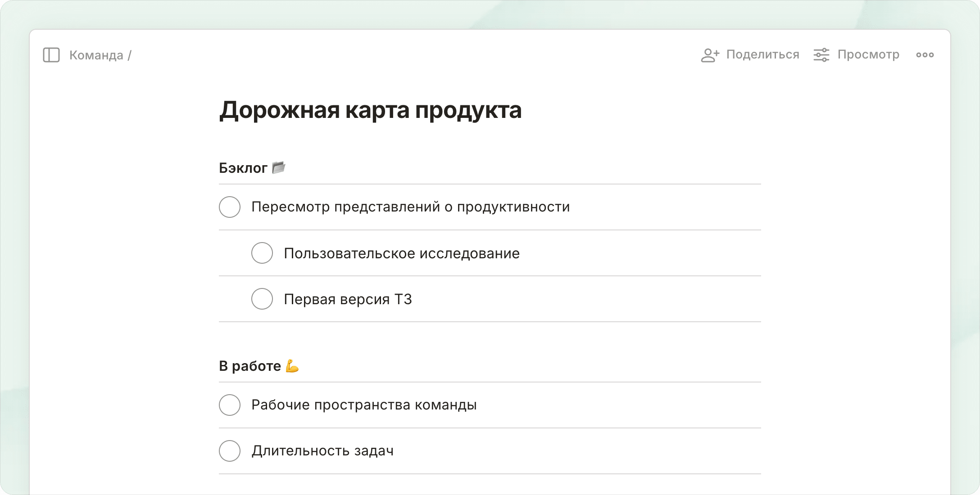The height and width of the screenshot is (495, 980).
Task: Open task Рабочие пространства команды text
Action: tap(364, 405)
